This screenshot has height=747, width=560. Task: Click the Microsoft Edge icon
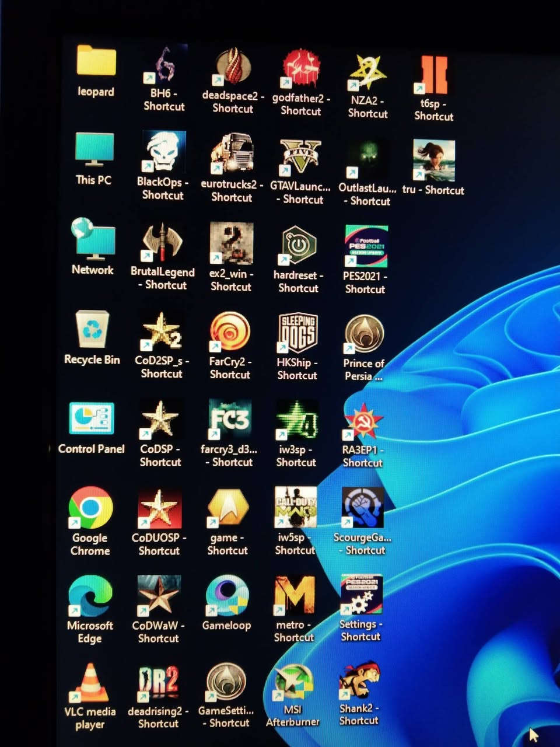[x=90, y=596]
